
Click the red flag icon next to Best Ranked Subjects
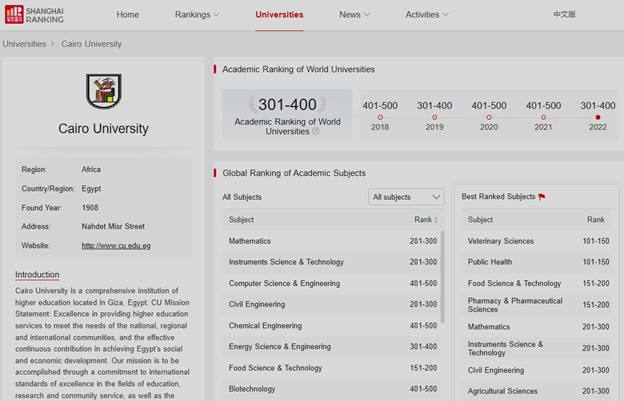pyautogui.click(x=542, y=197)
